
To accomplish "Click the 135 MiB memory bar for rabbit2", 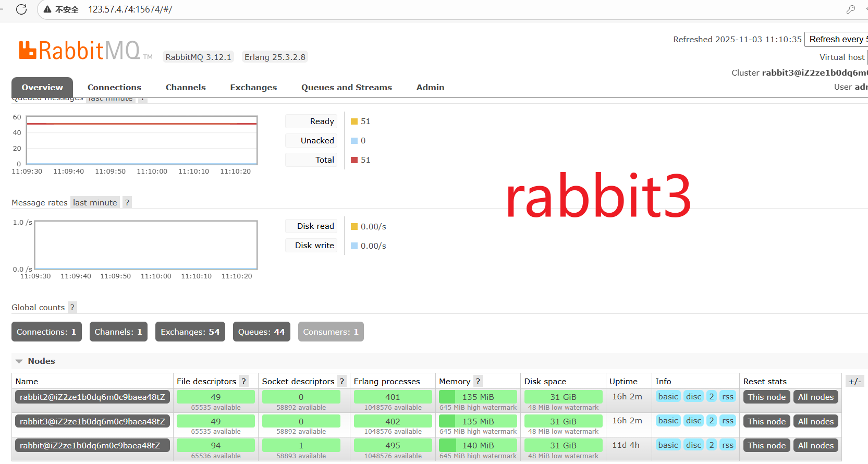I will point(478,397).
